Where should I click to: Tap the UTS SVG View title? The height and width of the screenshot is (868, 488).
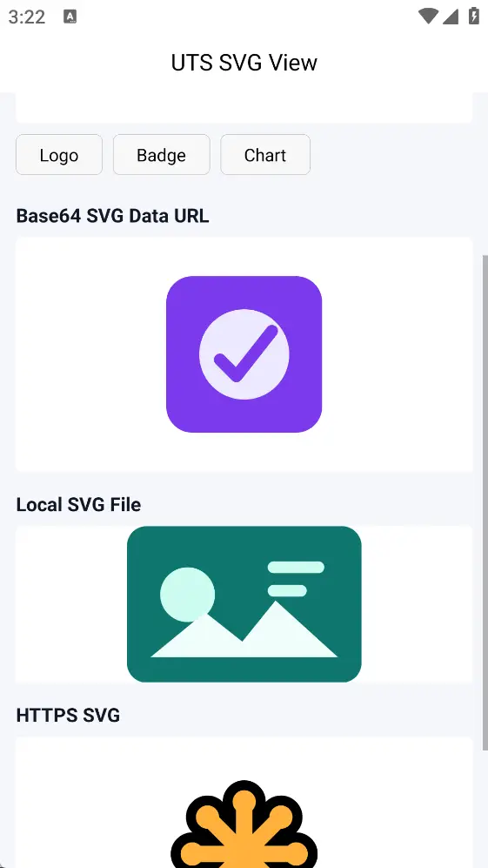[x=244, y=63]
